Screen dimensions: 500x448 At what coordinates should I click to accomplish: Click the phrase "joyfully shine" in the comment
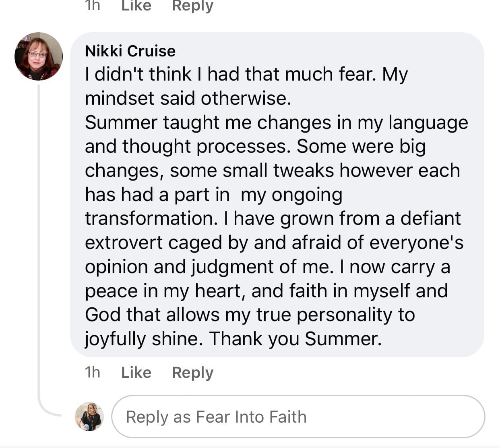(x=142, y=338)
